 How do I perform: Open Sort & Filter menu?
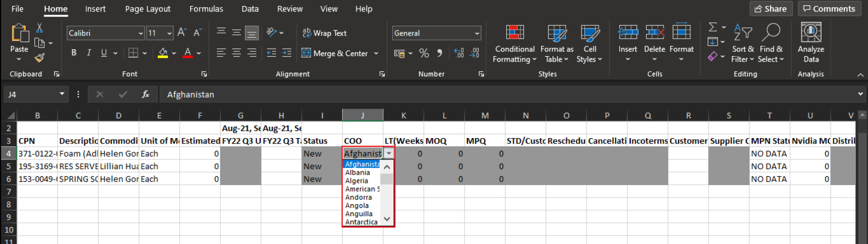coord(742,44)
